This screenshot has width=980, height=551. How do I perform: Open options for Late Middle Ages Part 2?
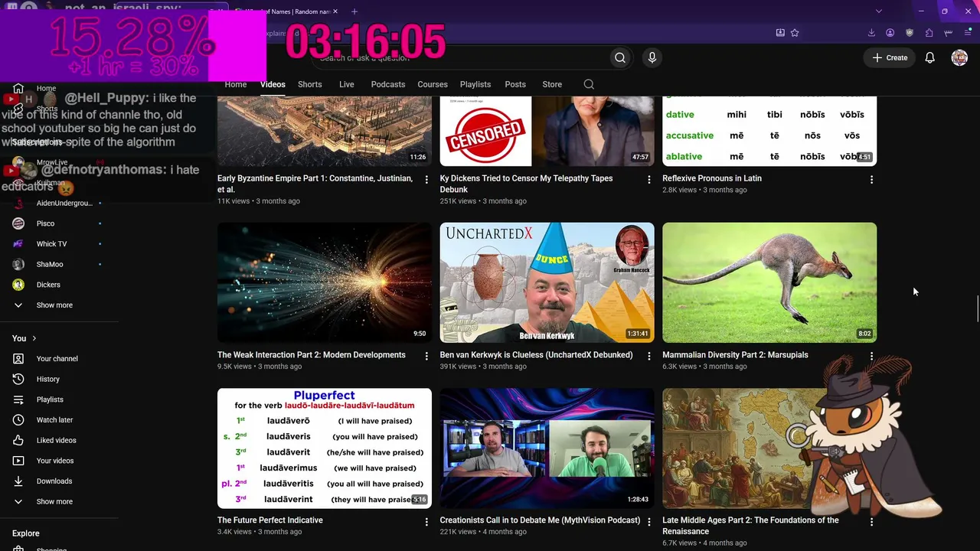(x=871, y=521)
